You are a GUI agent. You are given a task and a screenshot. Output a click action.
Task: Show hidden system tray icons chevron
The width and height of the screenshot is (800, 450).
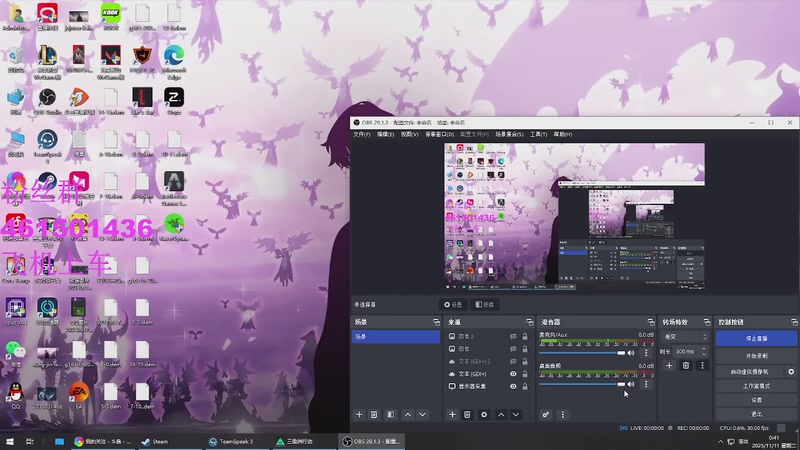pos(720,441)
